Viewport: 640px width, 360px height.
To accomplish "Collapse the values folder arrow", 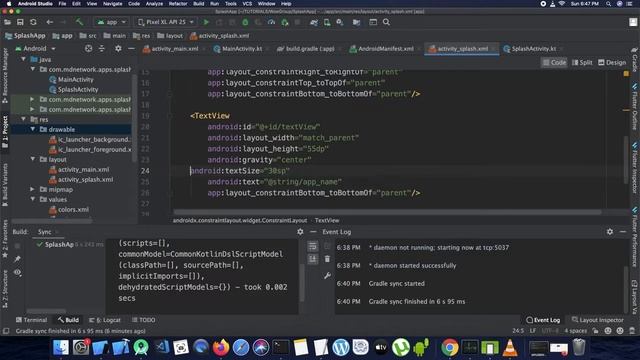I will coord(33,199).
